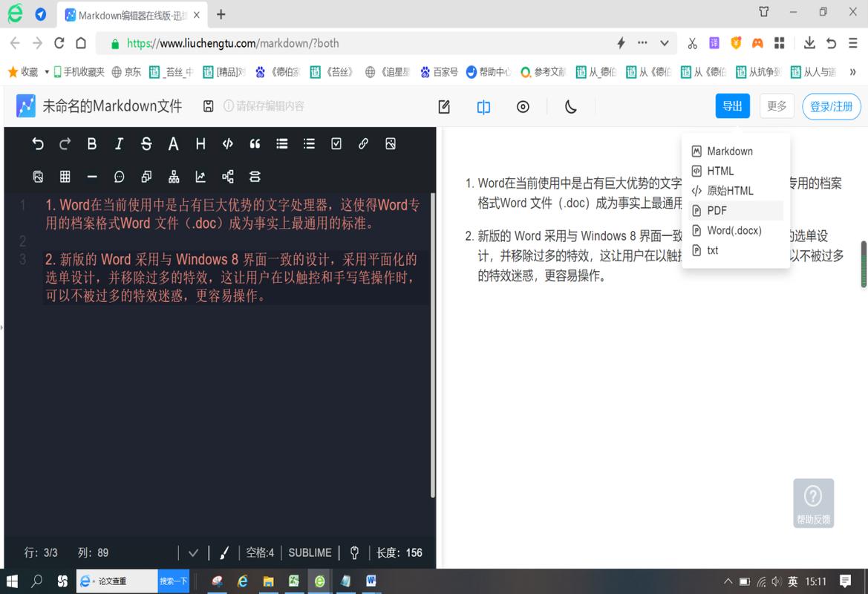The width and height of the screenshot is (868, 594).
Task: Insert a heading with the H icon
Action: pos(199,143)
